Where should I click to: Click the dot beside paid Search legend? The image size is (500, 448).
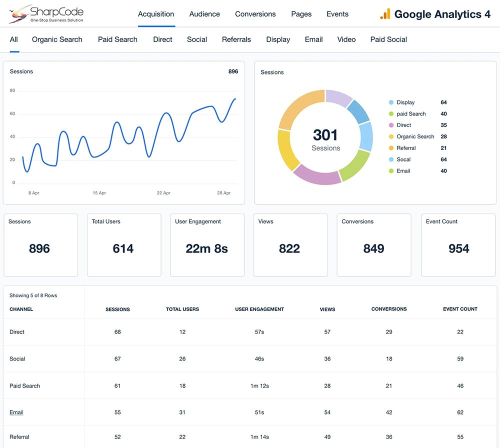pos(391,114)
